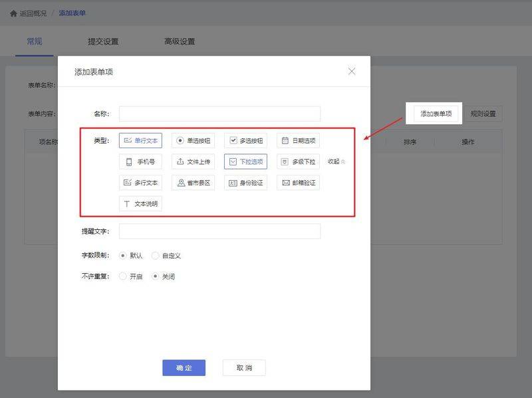Set 字数限制 to 默认
This screenshot has width=532, height=398.
123,255
